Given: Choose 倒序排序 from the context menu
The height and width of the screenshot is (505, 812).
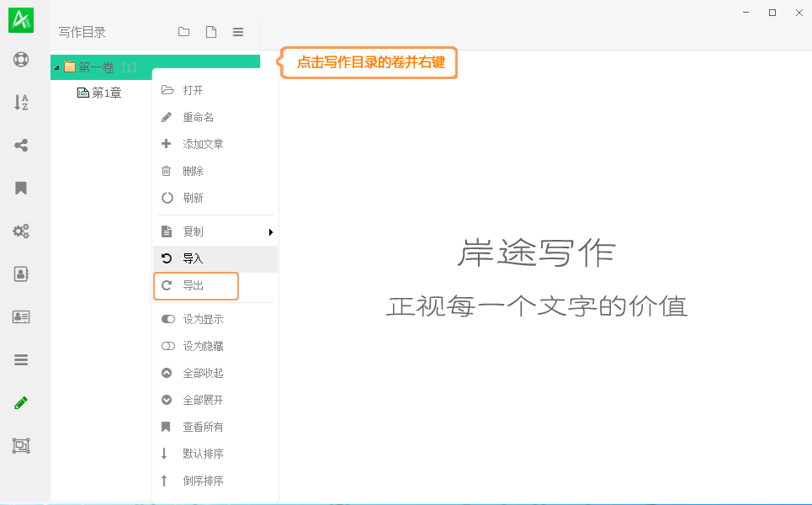Looking at the screenshot, I should [215, 481].
